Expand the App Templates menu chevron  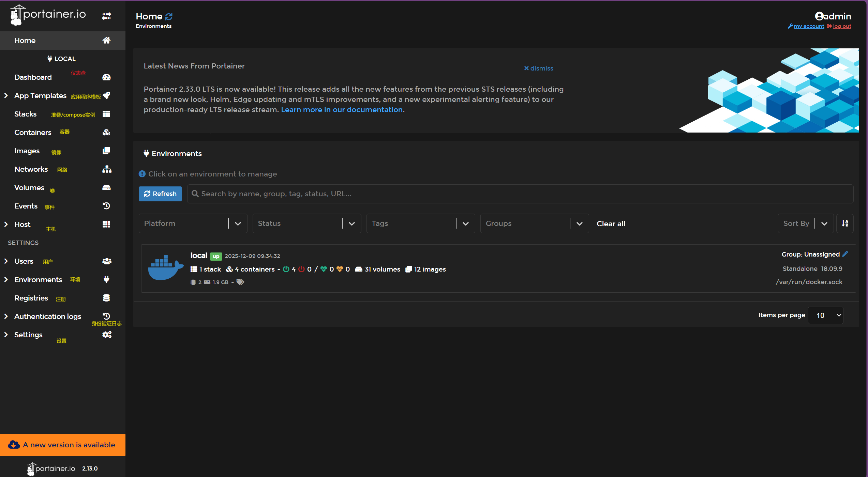6,96
